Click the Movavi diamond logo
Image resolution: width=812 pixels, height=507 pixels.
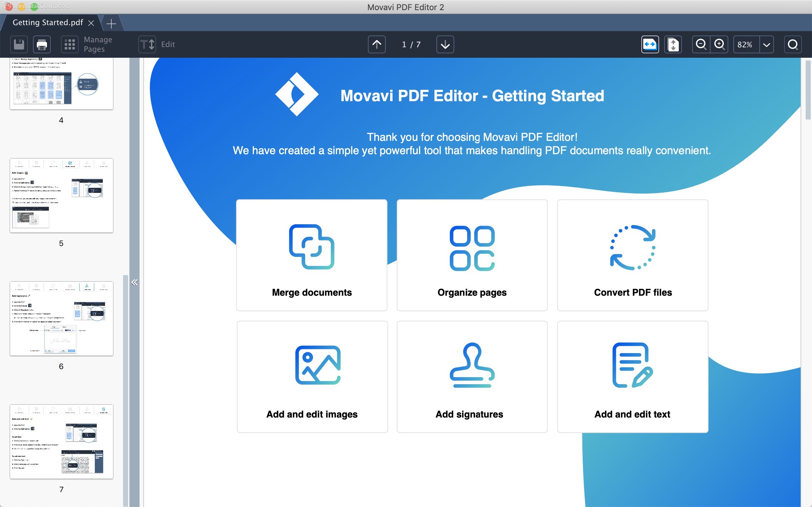[297, 94]
